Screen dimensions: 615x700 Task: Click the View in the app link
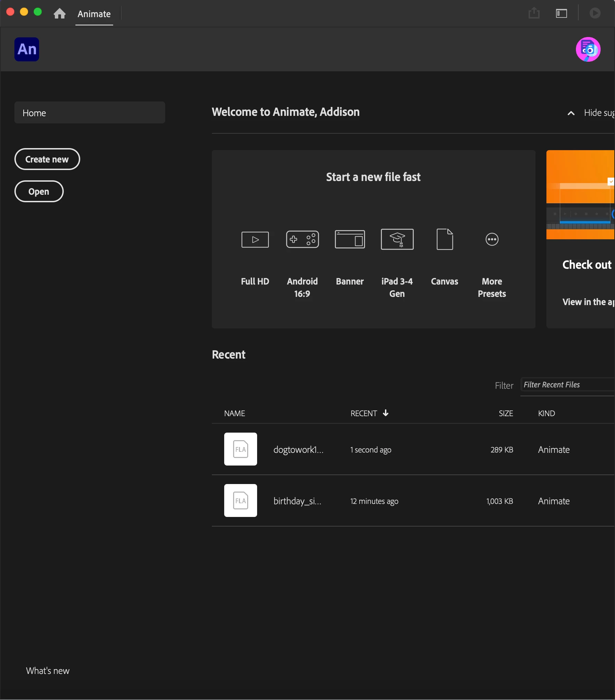(x=588, y=302)
